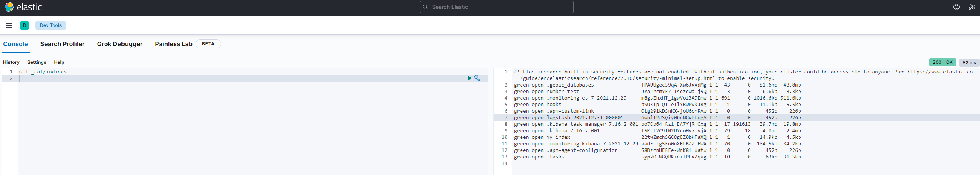Click the books index name
The width and height of the screenshot is (980, 175).
554,104
